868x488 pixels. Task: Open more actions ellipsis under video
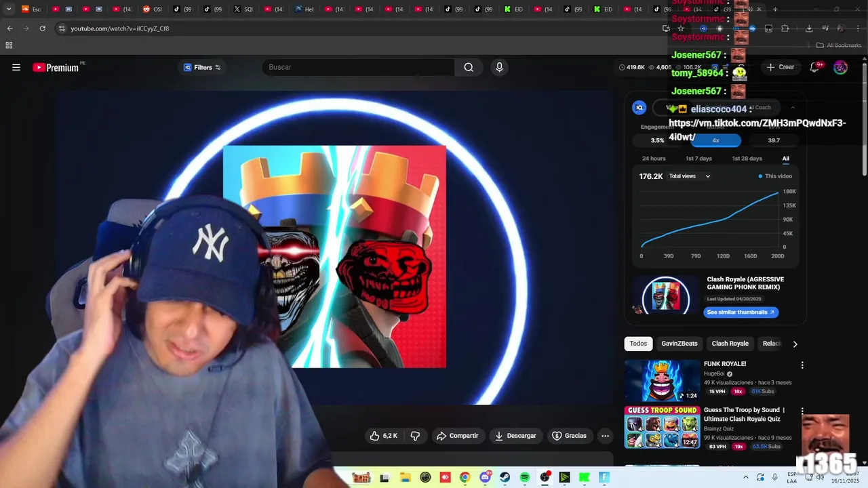coord(606,436)
